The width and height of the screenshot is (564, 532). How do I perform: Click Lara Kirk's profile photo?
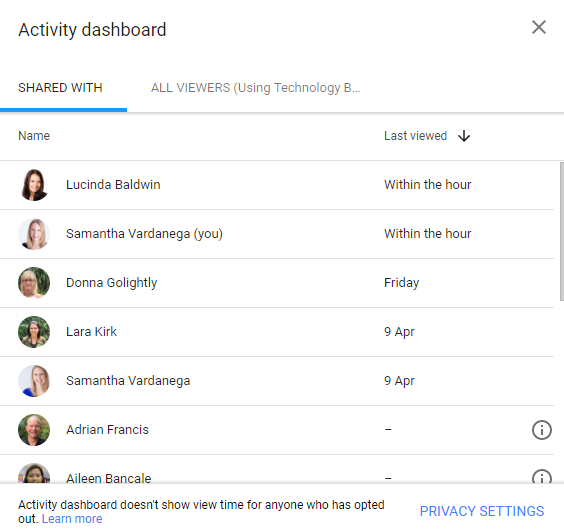click(x=34, y=332)
